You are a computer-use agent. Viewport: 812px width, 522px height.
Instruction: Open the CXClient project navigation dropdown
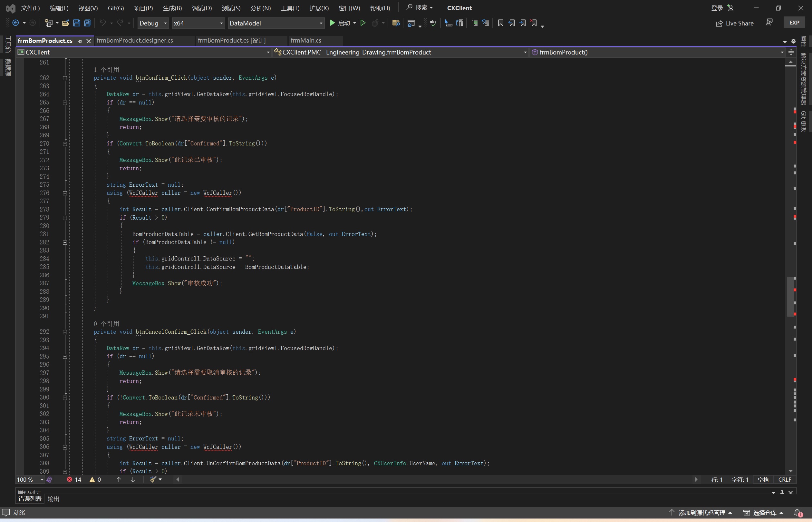pos(144,52)
